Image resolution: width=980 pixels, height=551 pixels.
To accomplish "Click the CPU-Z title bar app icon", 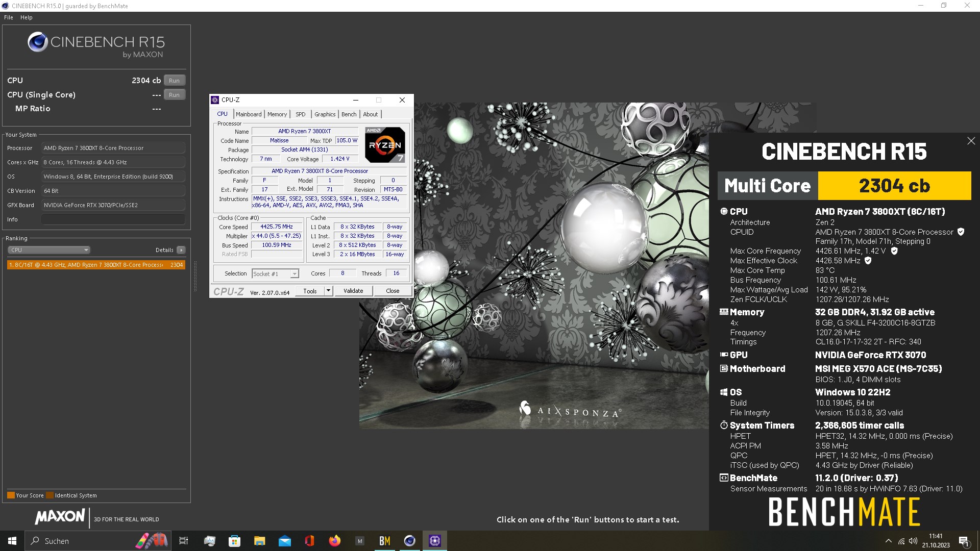I will (215, 100).
